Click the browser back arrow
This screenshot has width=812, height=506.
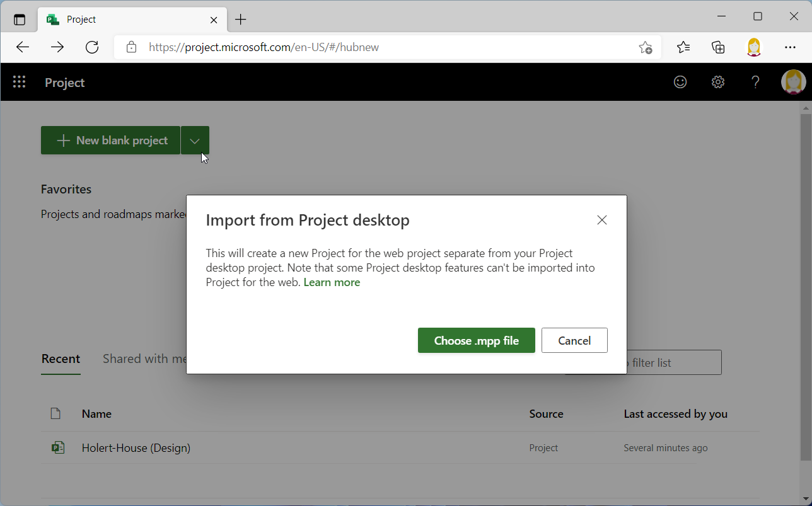tap(23, 47)
